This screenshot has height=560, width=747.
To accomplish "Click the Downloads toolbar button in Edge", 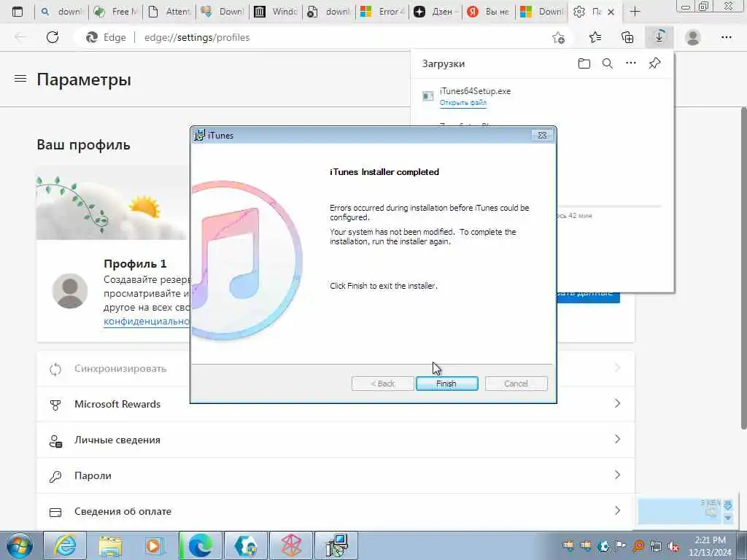I will [659, 37].
